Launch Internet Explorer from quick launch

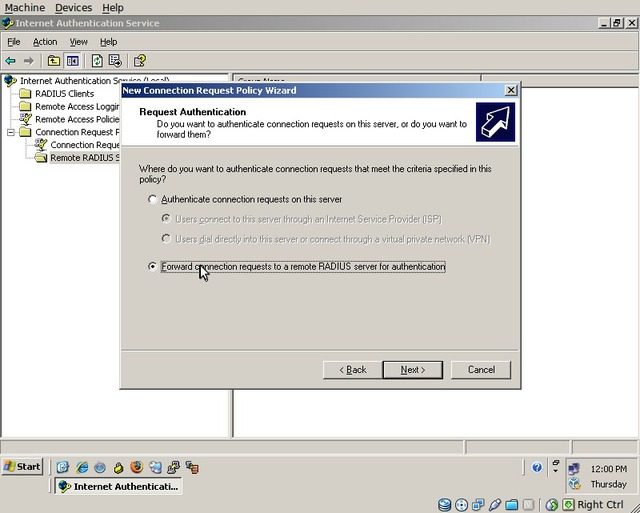[x=82, y=467]
